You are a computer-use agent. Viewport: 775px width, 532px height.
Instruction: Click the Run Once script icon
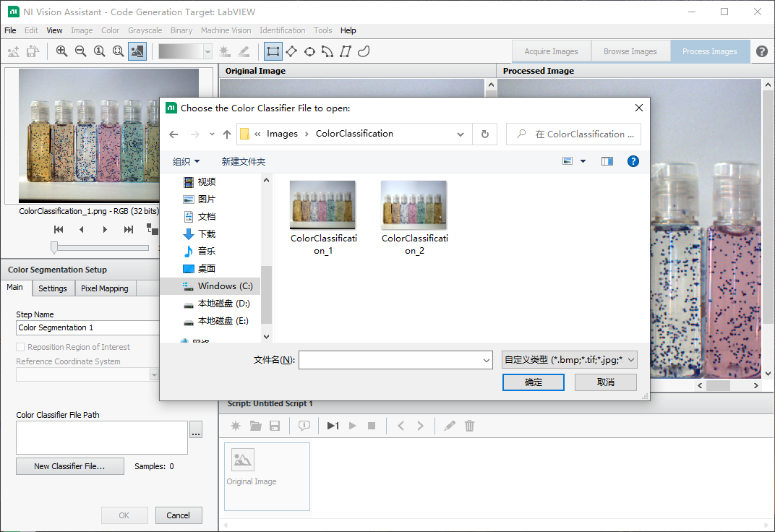tap(333, 426)
